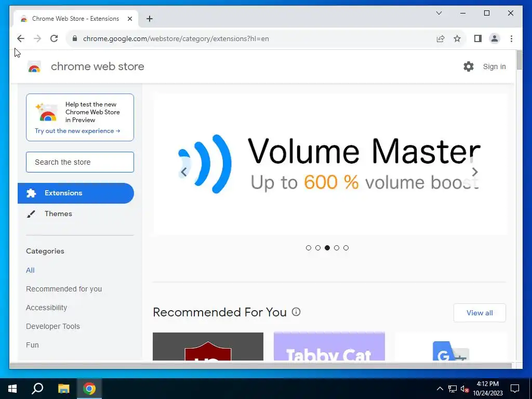Expand the tab search chevron
Image resolution: width=532 pixels, height=399 pixels.
point(438,13)
